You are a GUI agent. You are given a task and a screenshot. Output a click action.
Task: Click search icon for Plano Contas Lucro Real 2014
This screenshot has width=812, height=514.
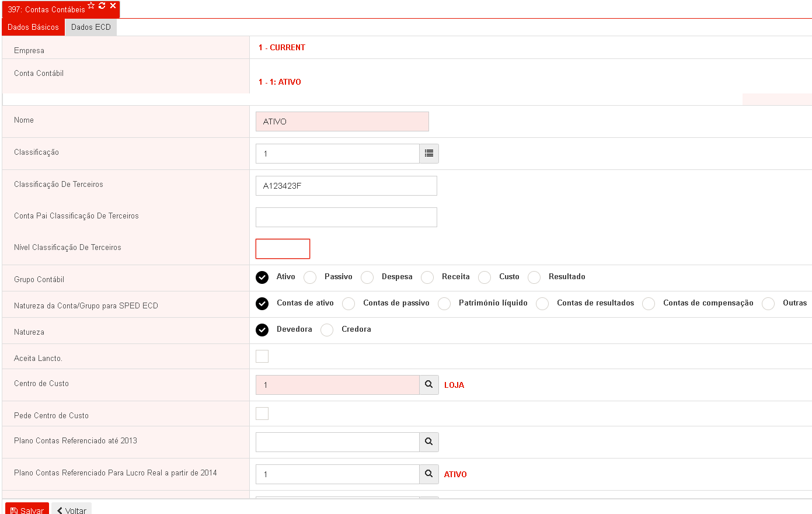pyautogui.click(x=429, y=474)
